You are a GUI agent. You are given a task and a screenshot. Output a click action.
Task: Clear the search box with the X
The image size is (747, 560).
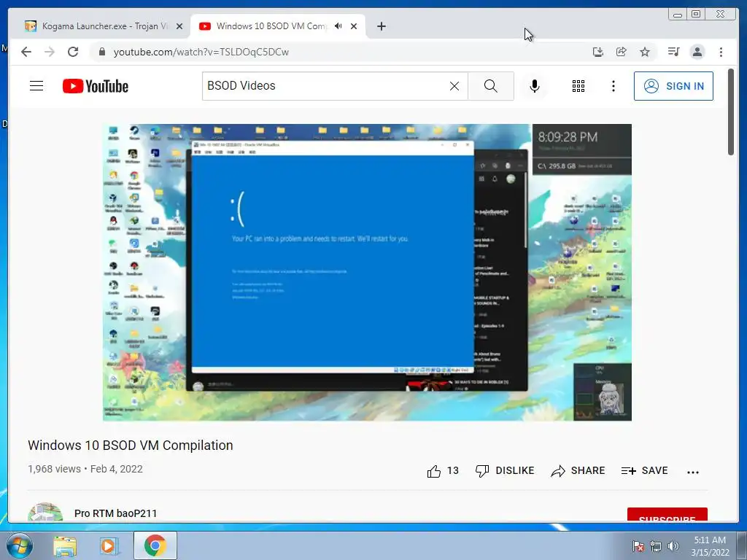(454, 86)
